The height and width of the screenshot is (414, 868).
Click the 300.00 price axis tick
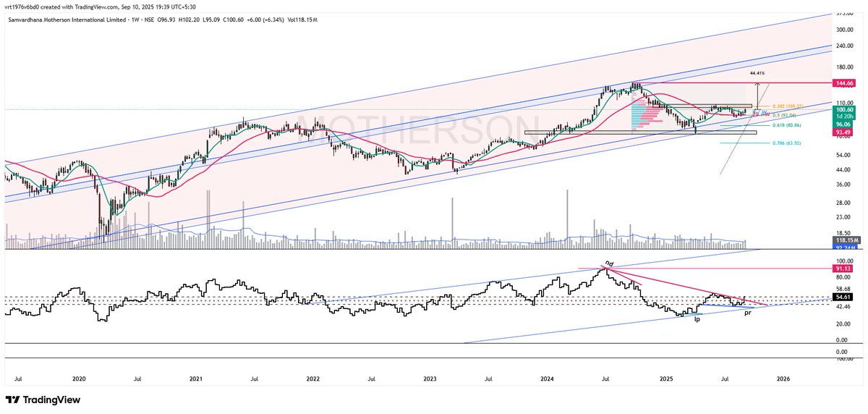point(843,30)
